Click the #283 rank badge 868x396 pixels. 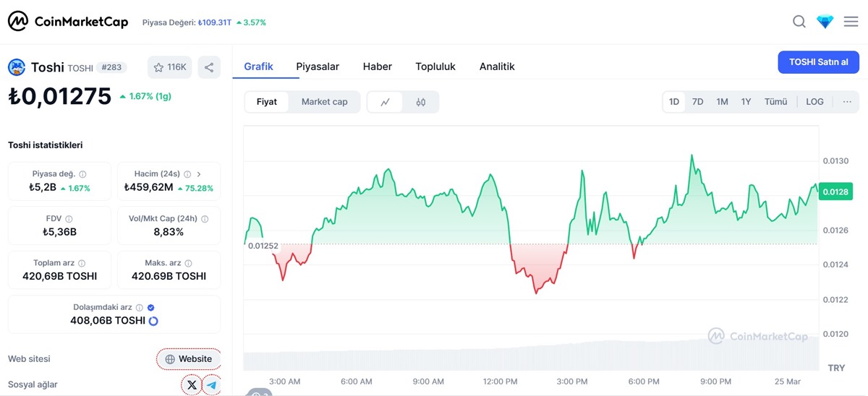(111, 67)
